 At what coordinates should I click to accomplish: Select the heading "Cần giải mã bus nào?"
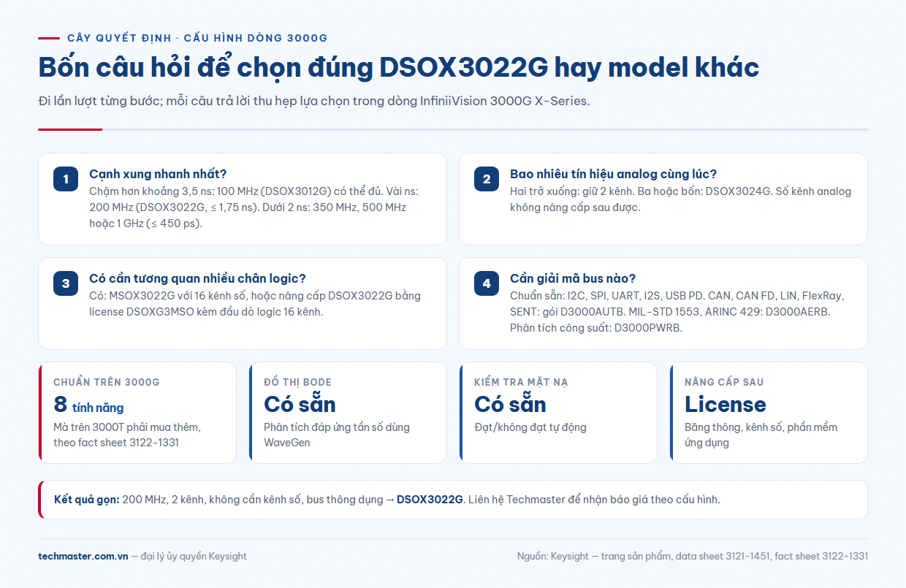573,278
